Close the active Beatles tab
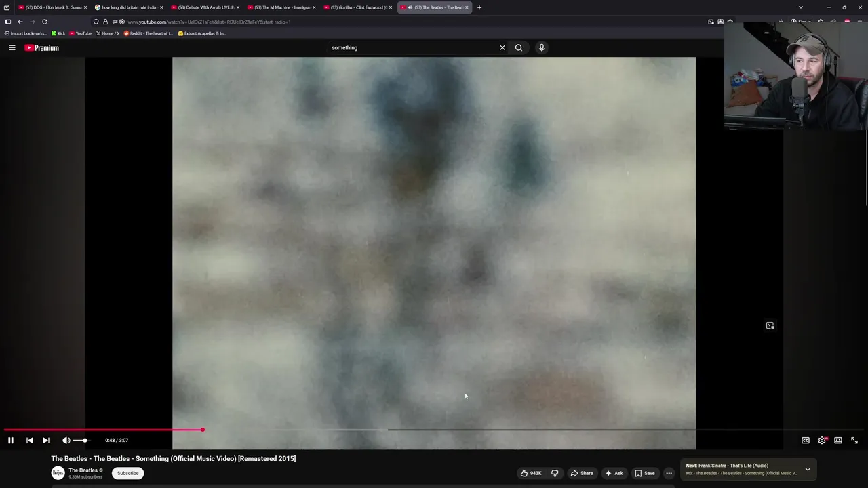The width and height of the screenshot is (868, 488). 467,7
